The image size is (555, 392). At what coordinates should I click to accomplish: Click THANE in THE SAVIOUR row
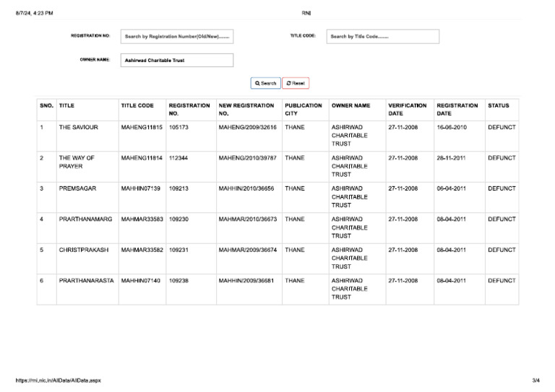(295, 127)
